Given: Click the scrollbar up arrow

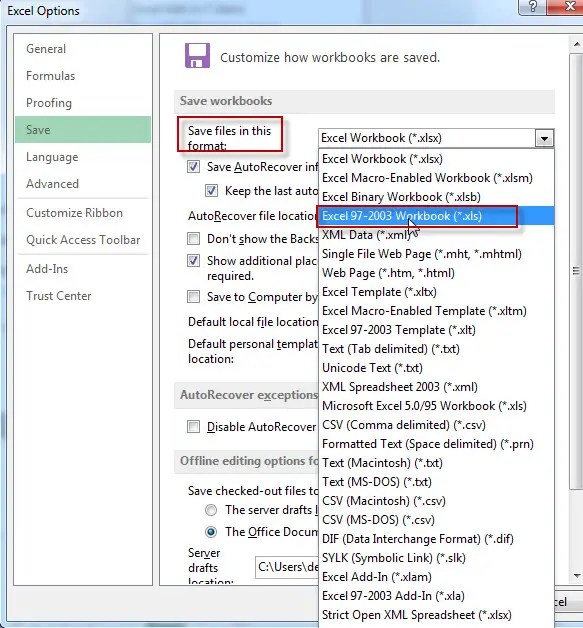Looking at the screenshot, I should tap(577, 44).
